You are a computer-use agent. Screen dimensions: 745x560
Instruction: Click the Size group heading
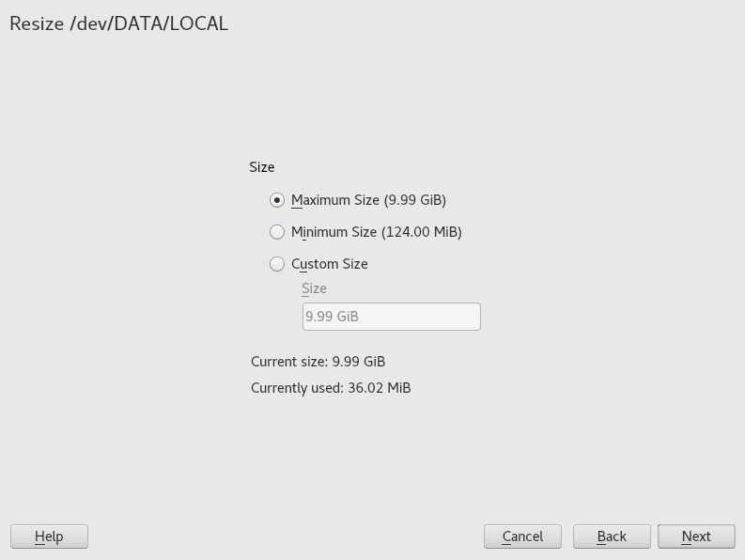point(262,167)
